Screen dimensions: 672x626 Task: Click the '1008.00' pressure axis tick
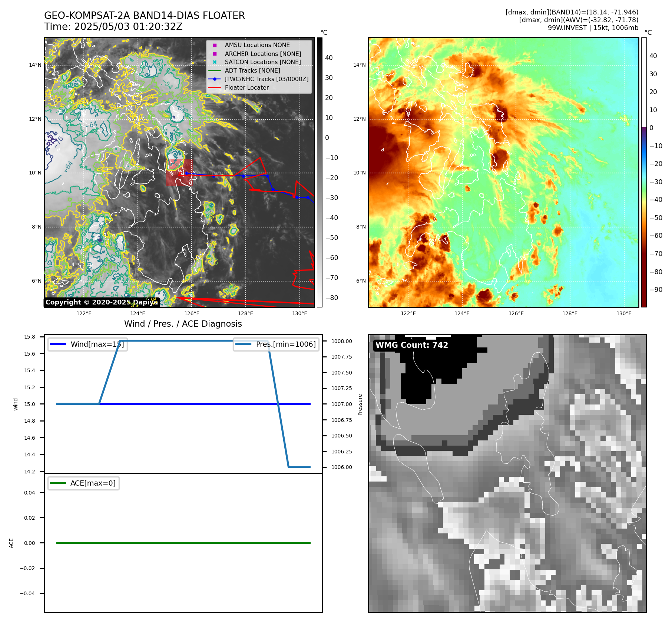(342, 341)
